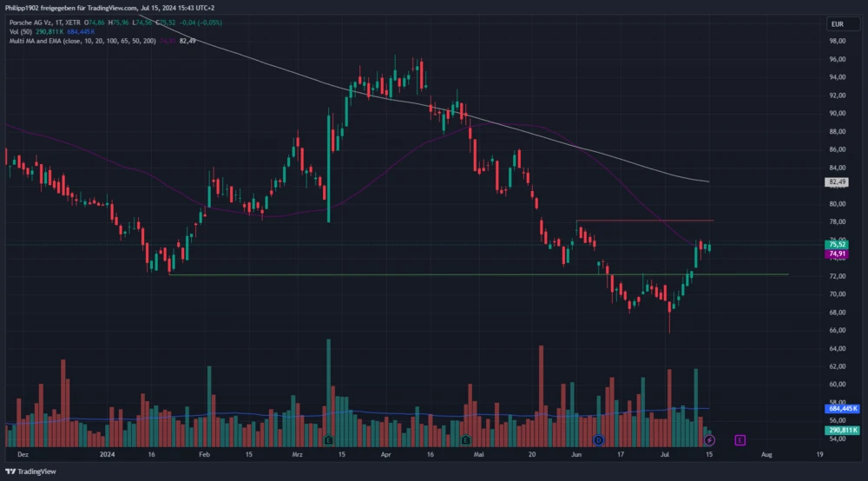This screenshot has width=868, height=481.
Task: Select the green horizontal support line
Action: pos(434,275)
